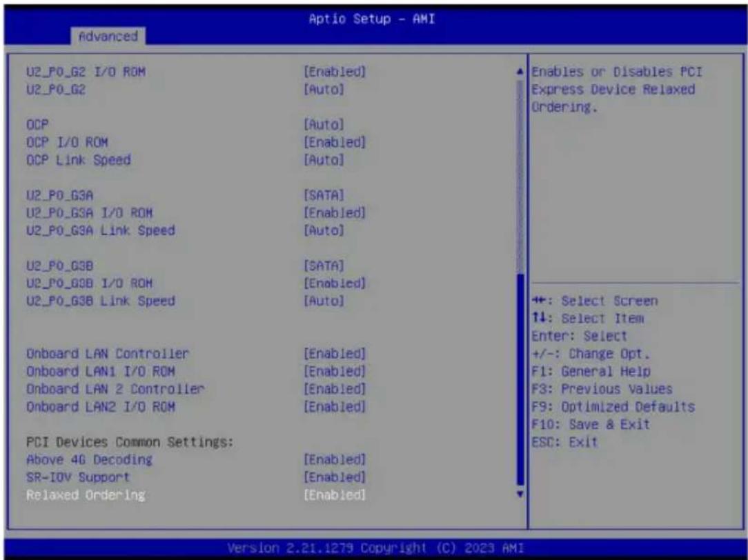Toggle Onboard LAN 2 Controller Enabled value
Screen dimensions: 748x560
click(335, 390)
